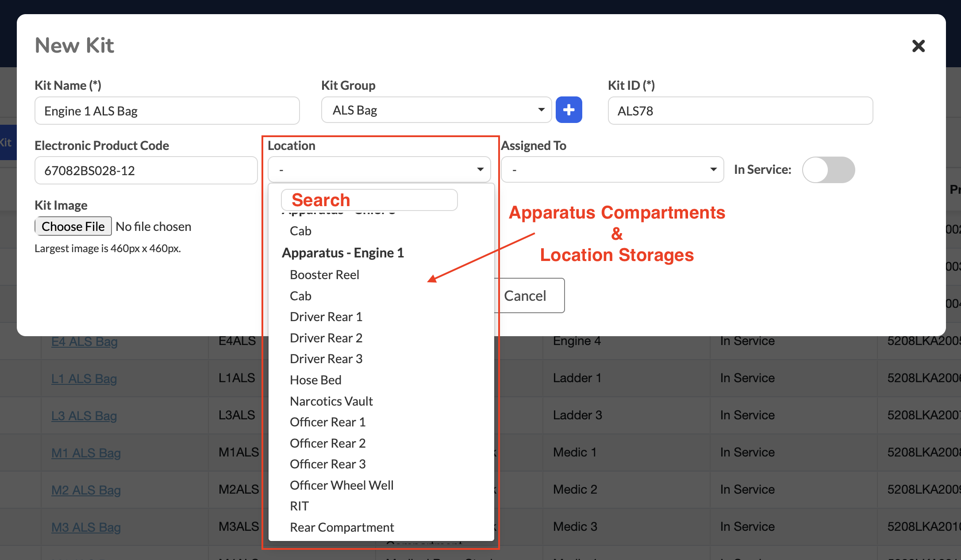Click the Choose File button
The image size is (961, 560).
(73, 226)
